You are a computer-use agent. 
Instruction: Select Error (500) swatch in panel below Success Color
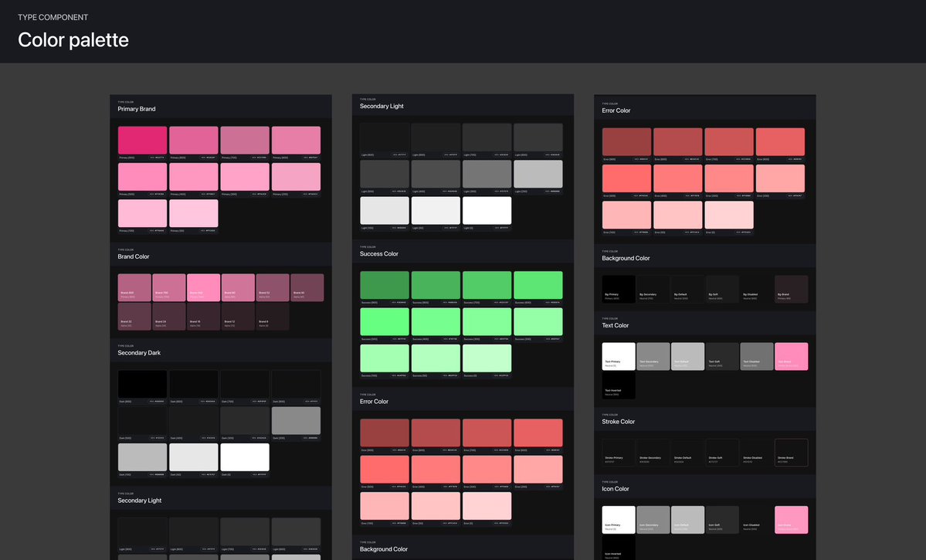[x=385, y=470]
